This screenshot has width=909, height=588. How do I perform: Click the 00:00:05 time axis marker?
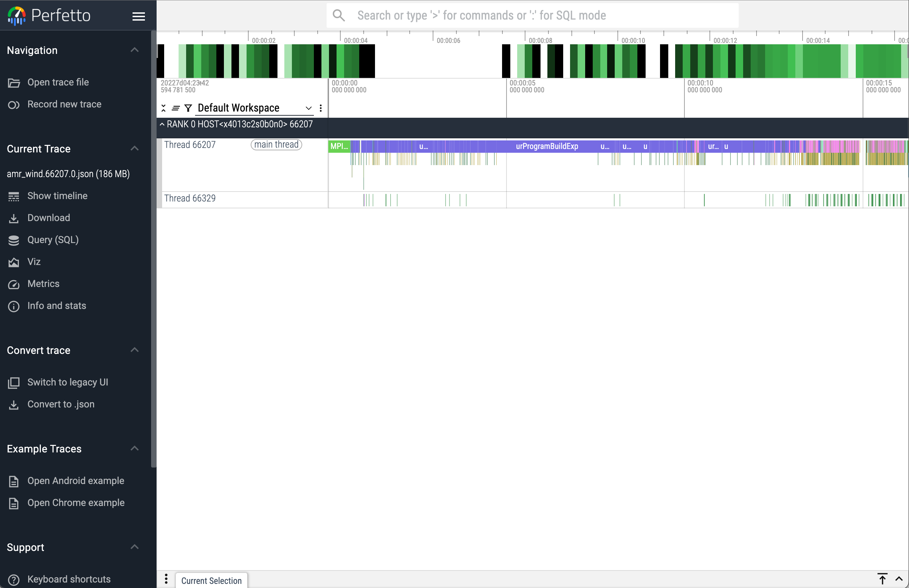pos(527,86)
